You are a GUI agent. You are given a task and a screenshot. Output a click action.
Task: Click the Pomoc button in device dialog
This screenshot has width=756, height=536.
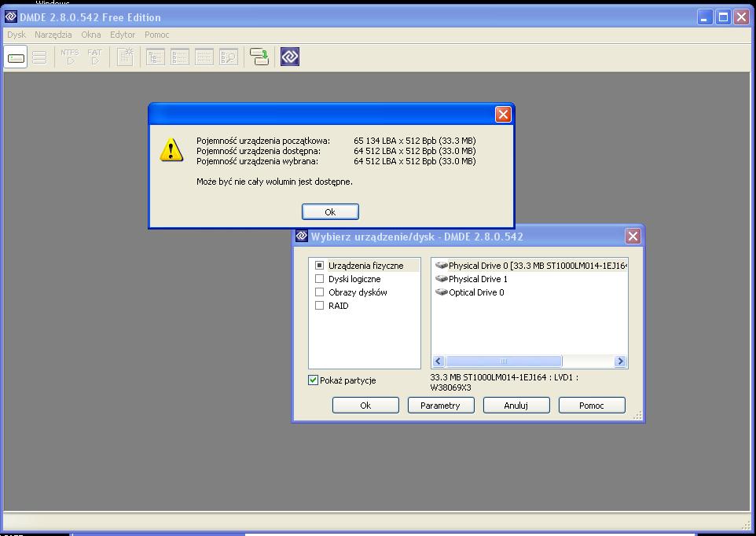point(592,406)
